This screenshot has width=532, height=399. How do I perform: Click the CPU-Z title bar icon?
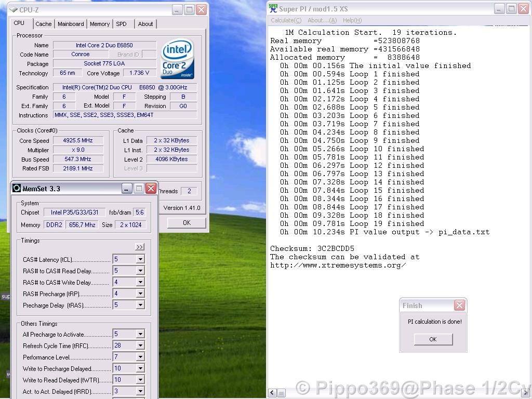tap(14, 9)
